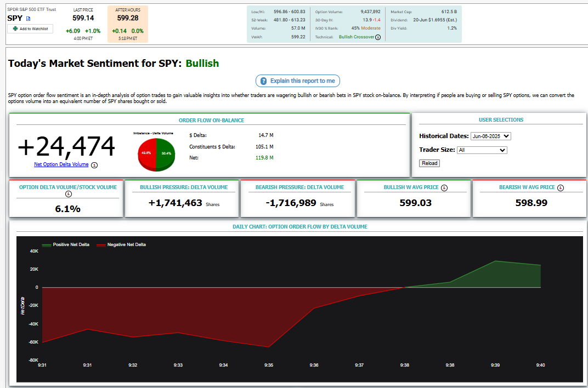Click the 9:36 label on the chart time axis

314,365
